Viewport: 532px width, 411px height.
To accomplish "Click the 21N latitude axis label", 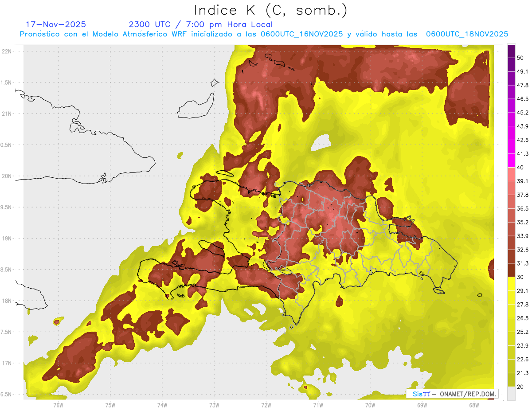I will coord(8,114).
